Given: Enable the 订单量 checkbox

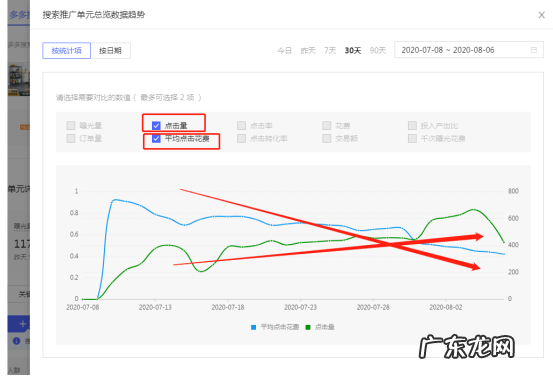Looking at the screenshot, I should (x=71, y=138).
